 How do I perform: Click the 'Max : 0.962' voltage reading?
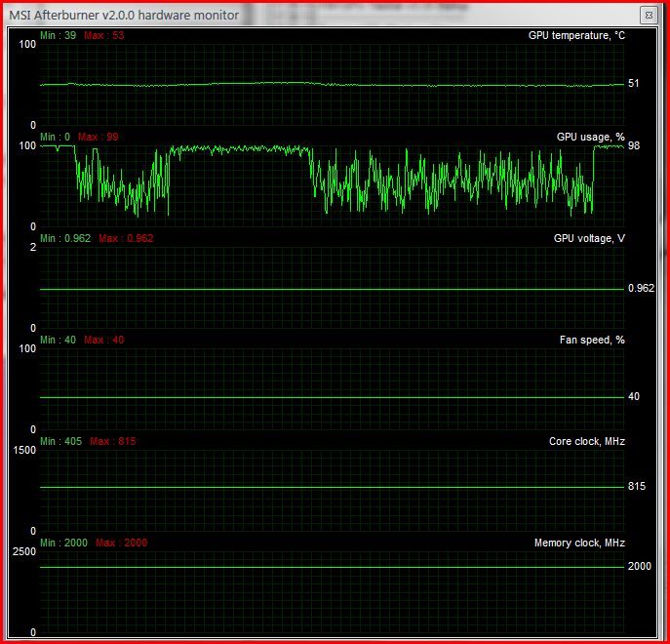click(x=126, y=238)
